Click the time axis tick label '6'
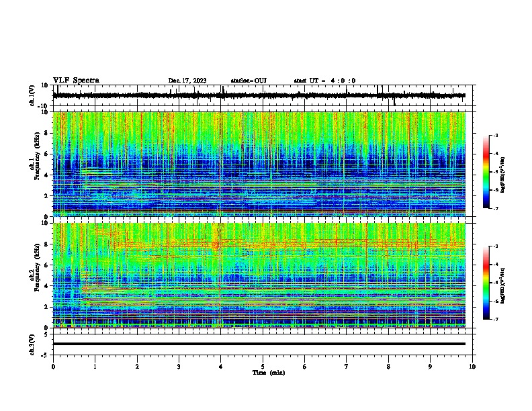532x411 pixels. tap(305, 367)
